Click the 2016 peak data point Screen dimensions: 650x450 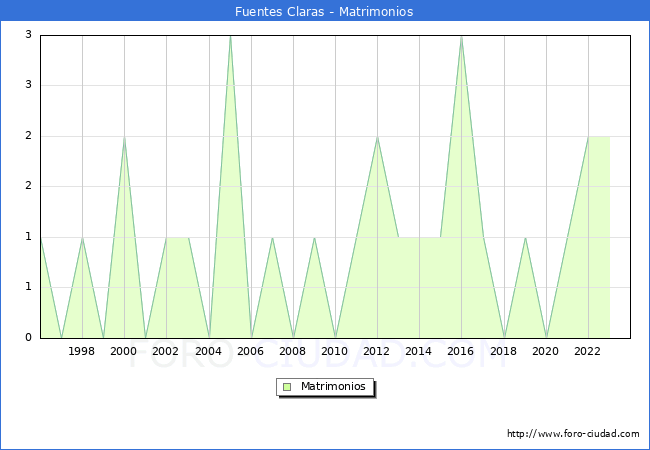(x=461, y=36)
